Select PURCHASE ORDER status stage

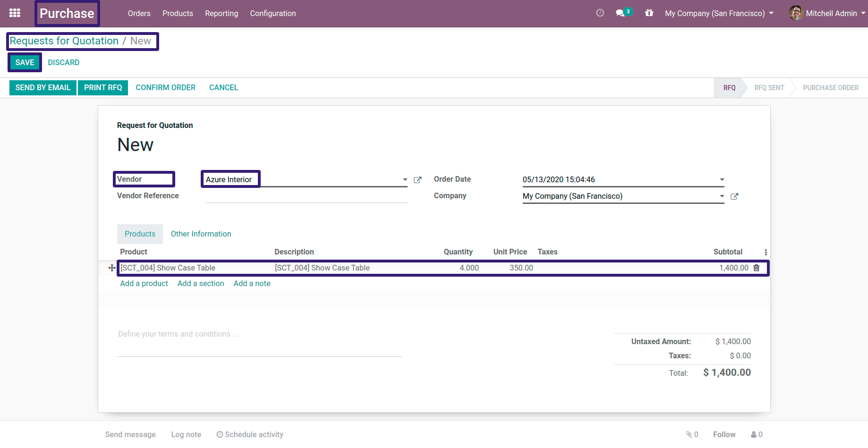[x=831, y=88]
